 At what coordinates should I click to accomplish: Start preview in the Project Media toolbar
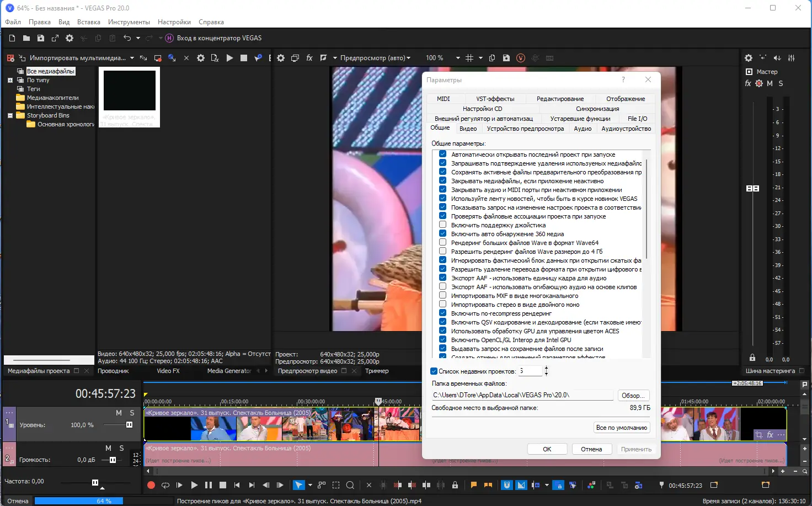point(229,58)
